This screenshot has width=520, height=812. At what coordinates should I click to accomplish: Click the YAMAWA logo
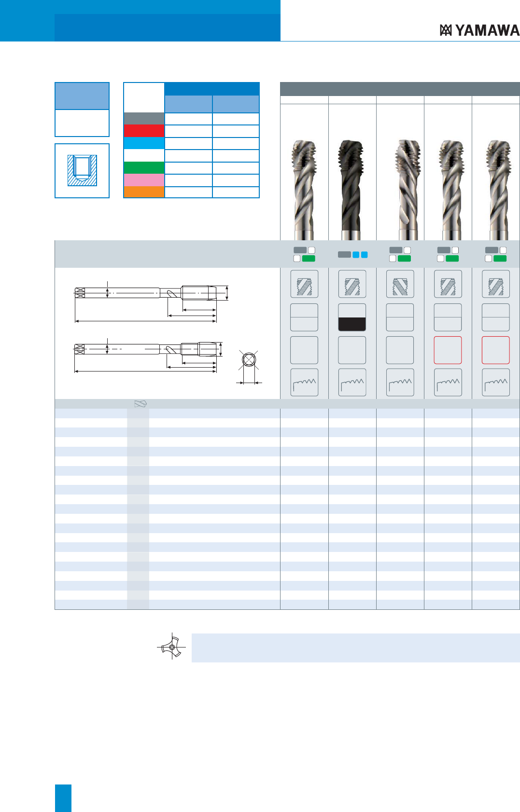[479, 30]
